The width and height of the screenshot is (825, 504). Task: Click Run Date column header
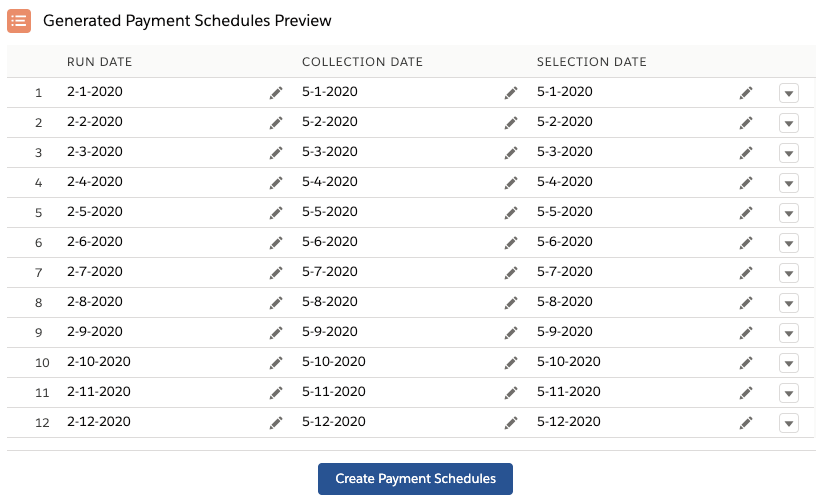click(x=100, y=62)
